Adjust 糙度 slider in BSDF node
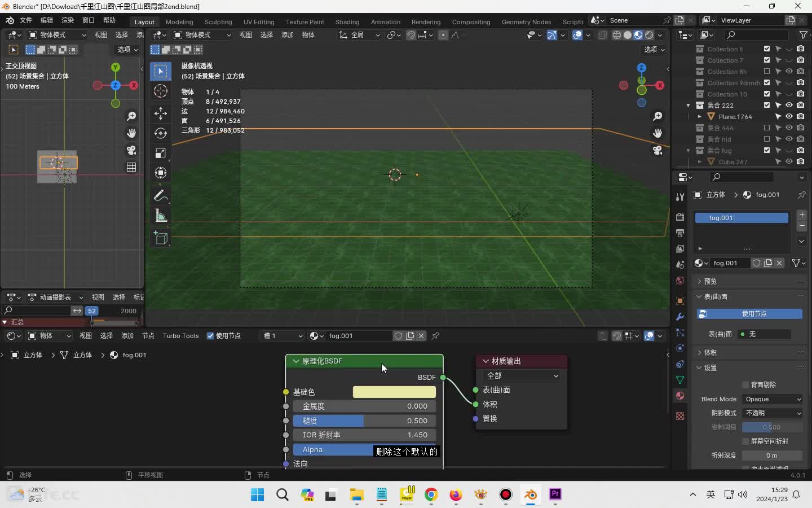Screen dimensions: 812x508 tap(364, 421)
